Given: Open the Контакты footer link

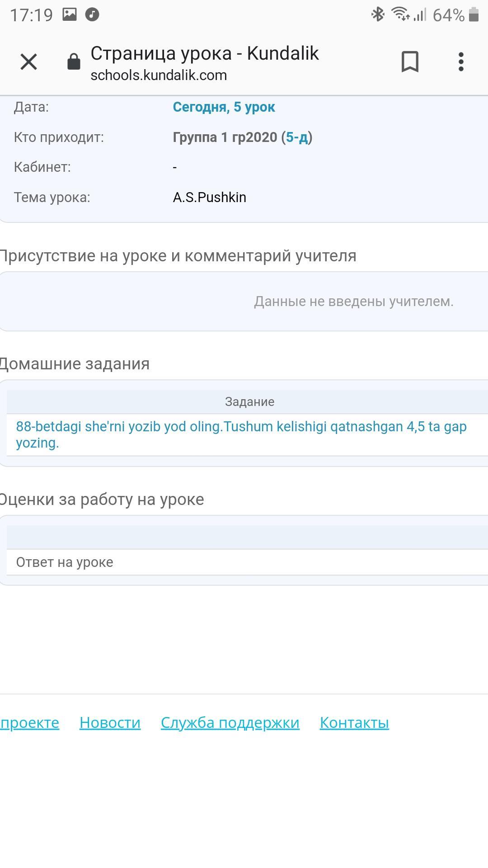Looking at the screenshot, I should point(354,722).
